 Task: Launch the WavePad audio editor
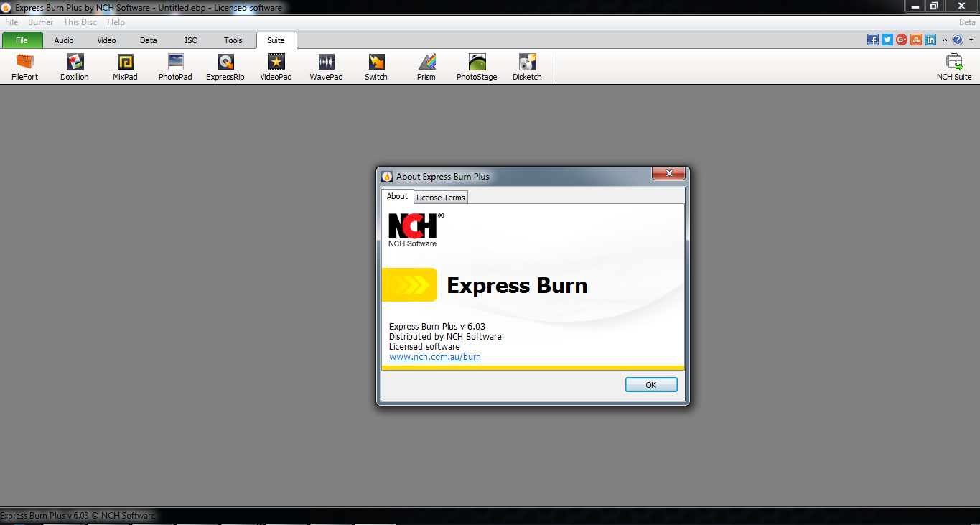tap(326, 67)
